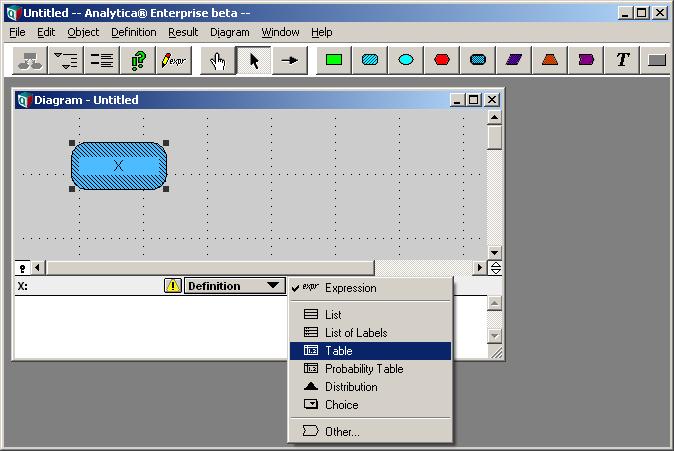Click the definition pane scroll down arrow
The height and width of the screenshot is (451, 674).
tap(494, 336)
